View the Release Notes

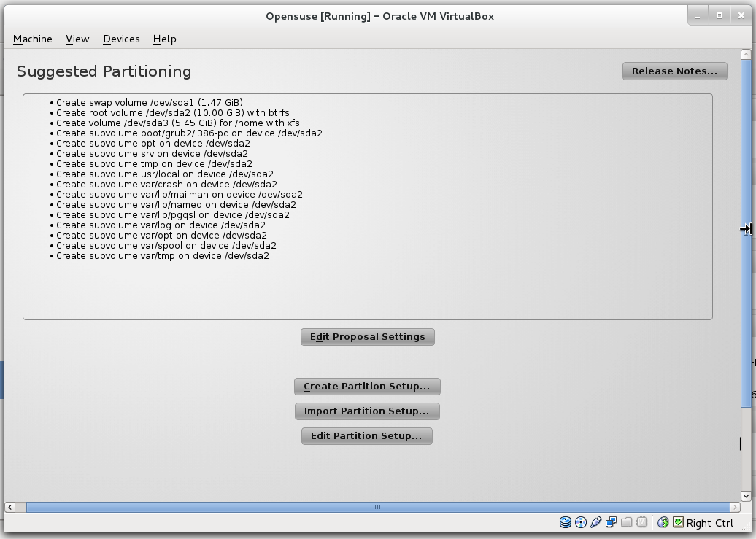(x=674, y=71)
